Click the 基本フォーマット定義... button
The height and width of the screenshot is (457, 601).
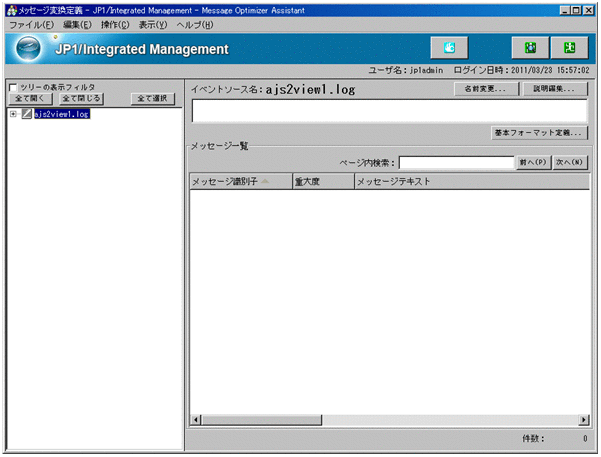pos(539,132)
